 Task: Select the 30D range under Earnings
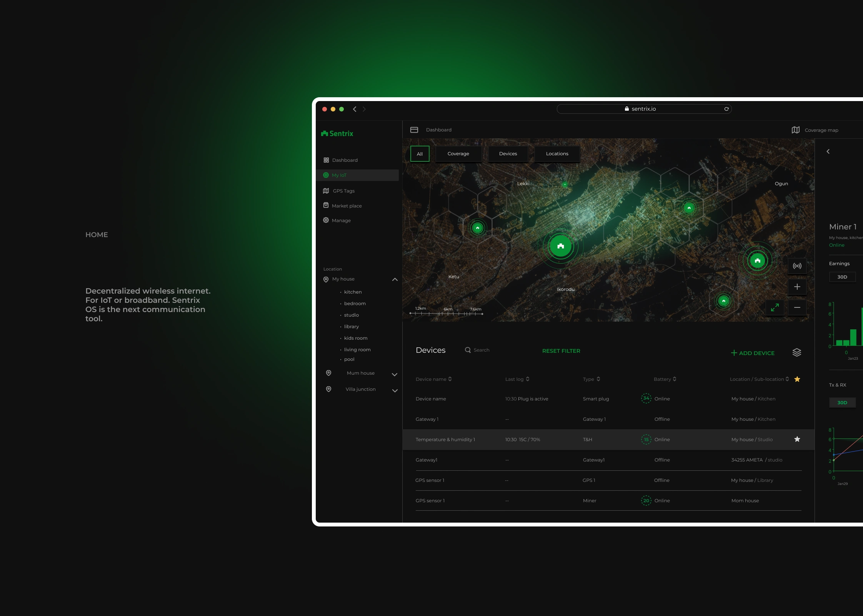842,277
